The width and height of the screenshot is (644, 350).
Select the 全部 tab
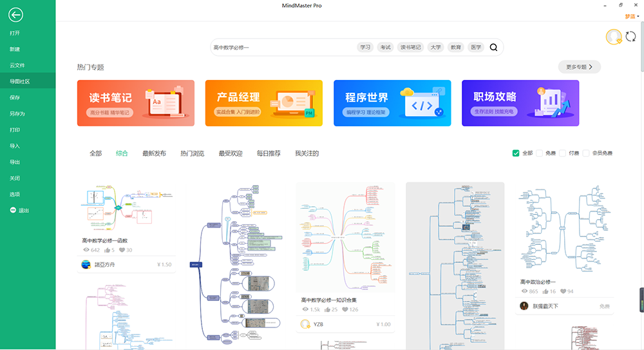96,153
